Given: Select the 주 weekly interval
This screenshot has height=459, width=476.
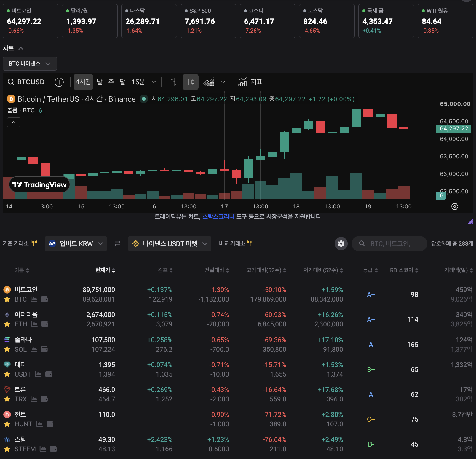Looking at the screenshot, I should (x=111, y=82).
